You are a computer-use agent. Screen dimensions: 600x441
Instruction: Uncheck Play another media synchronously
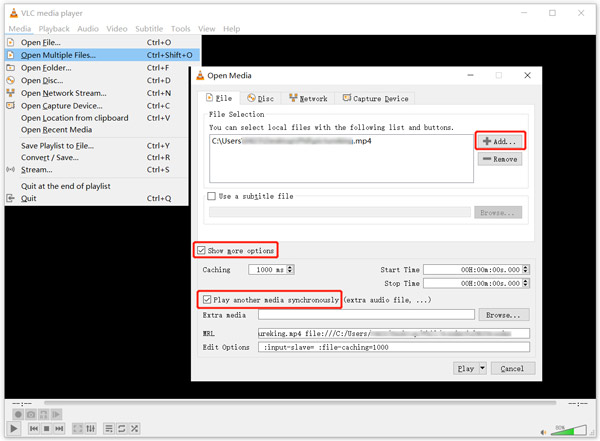tap(207, 300)
